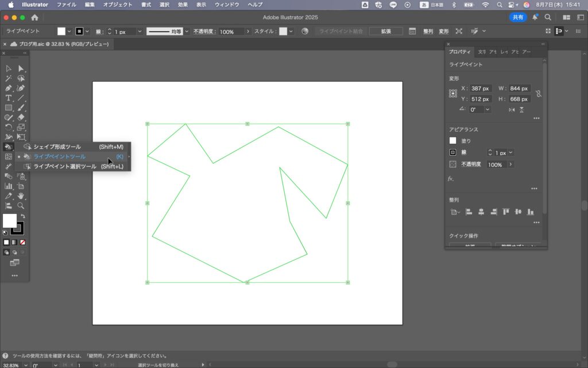This screenshot has height=368, width=588.
Task: Align horizontal centers in 整列 section
Action: pyautogui.click(x=481, y=212)
